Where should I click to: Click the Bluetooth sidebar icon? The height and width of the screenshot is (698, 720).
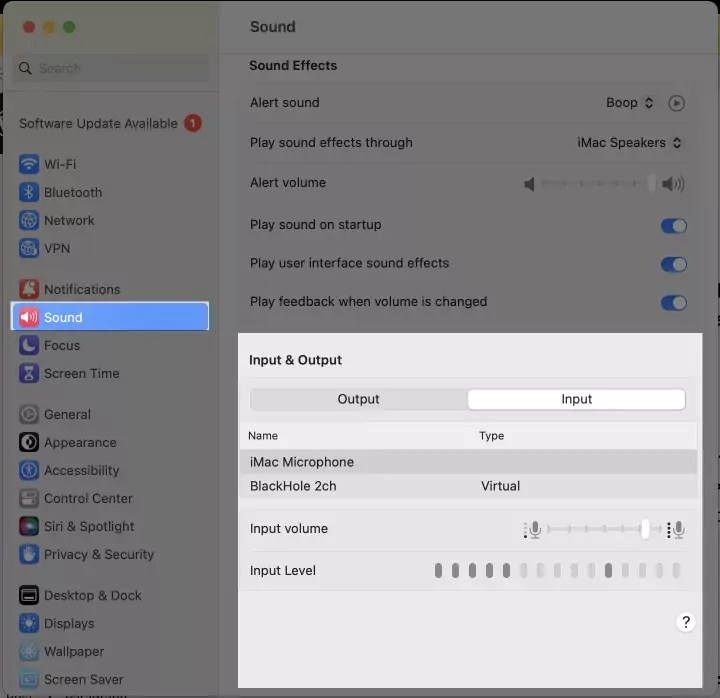point(28,192)
